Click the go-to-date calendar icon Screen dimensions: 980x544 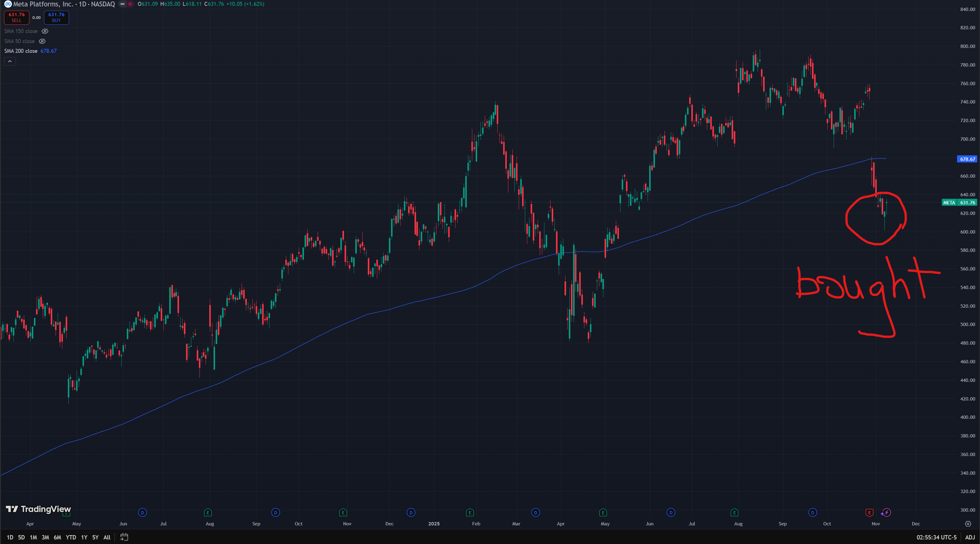click(x=124, y=537)
